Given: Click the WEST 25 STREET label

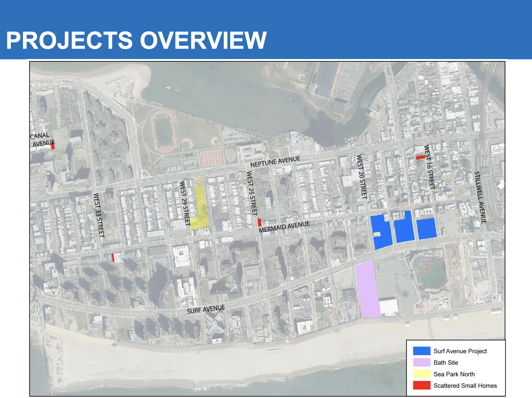Looking at the screenshot, I should (x=252, y=193).
